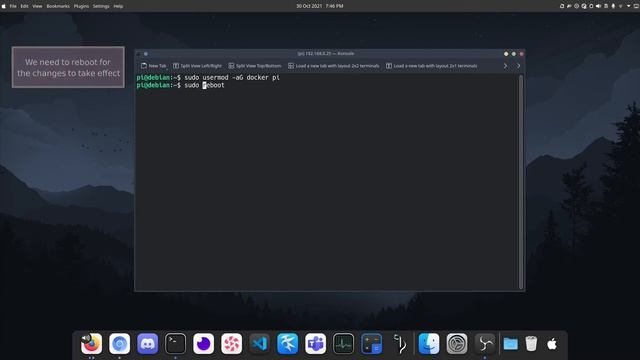
Task: Open Firefox from the dock
Action: tap(91, 344)
